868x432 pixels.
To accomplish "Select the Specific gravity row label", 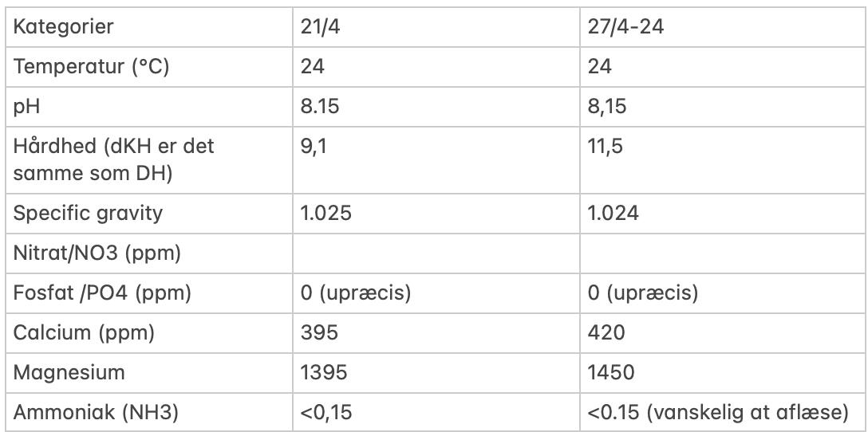I will [89, 213].
